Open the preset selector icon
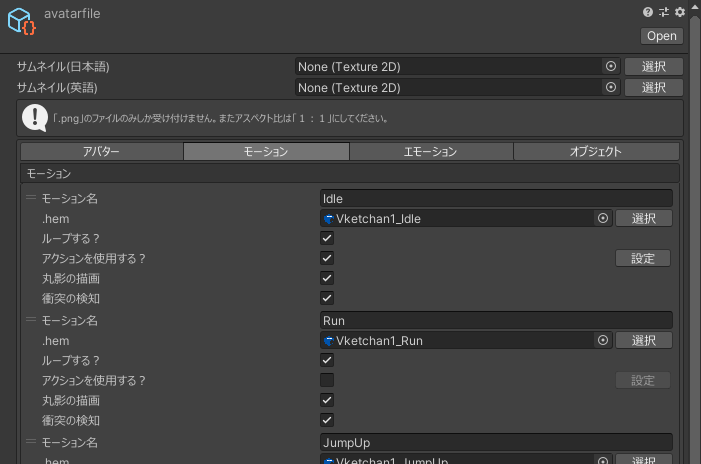This screenshot has width=701, height=464. tap(664, 12)
